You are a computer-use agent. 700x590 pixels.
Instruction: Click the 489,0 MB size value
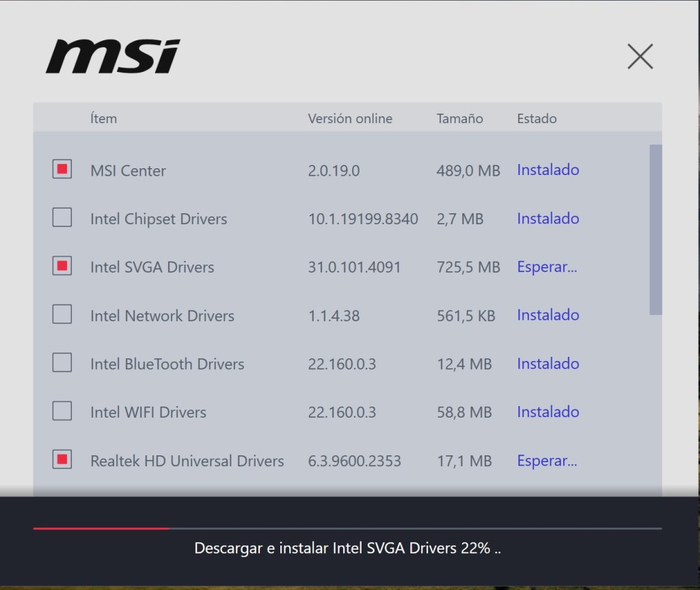point(468,171)
